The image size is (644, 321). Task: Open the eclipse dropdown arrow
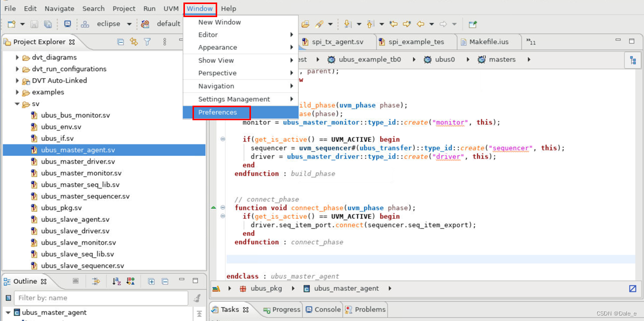[x=129, y=24]
